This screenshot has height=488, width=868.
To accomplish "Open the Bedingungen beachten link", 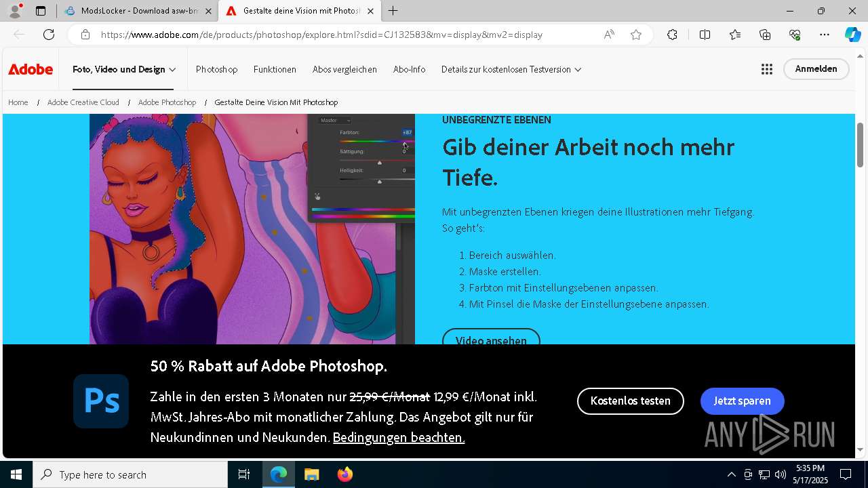I will click(399, 438).
